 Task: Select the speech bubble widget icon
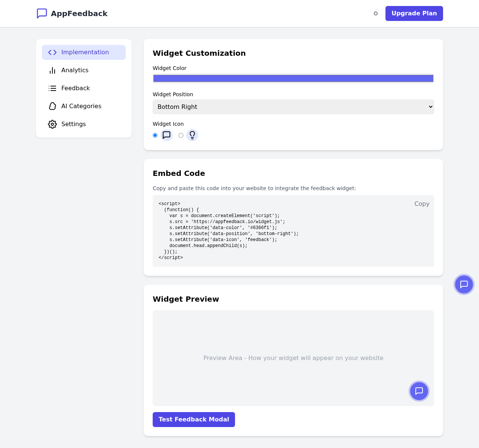click(166, 135)
